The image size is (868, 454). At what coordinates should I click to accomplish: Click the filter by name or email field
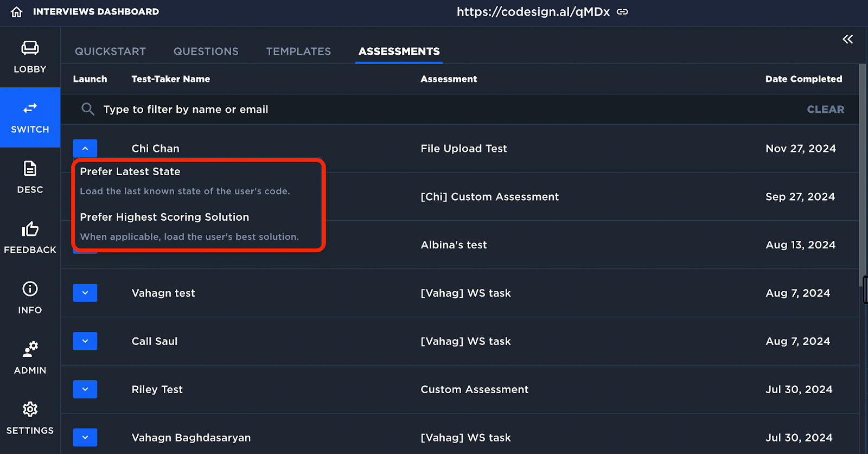(434, 109)
